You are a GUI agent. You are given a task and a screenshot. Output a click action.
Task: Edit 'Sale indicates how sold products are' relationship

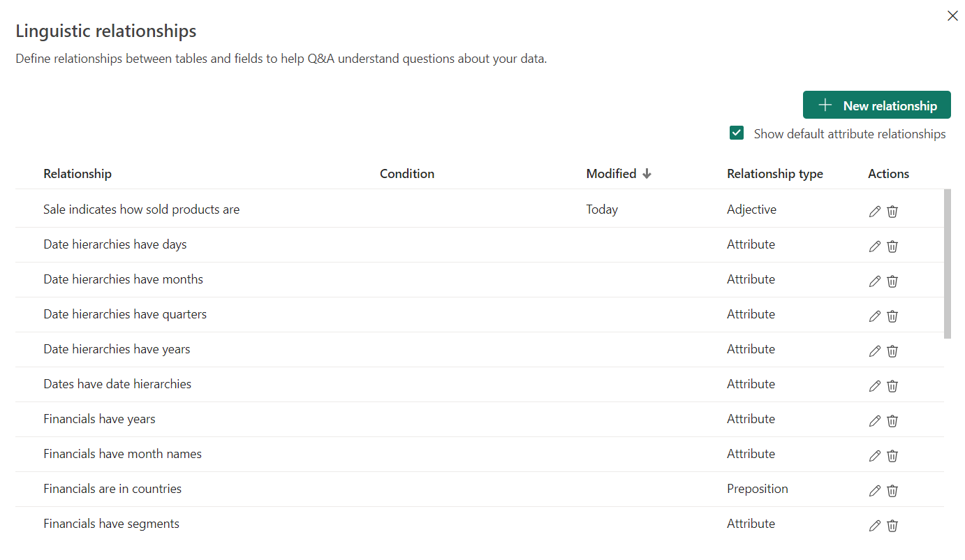click(874, 212)
